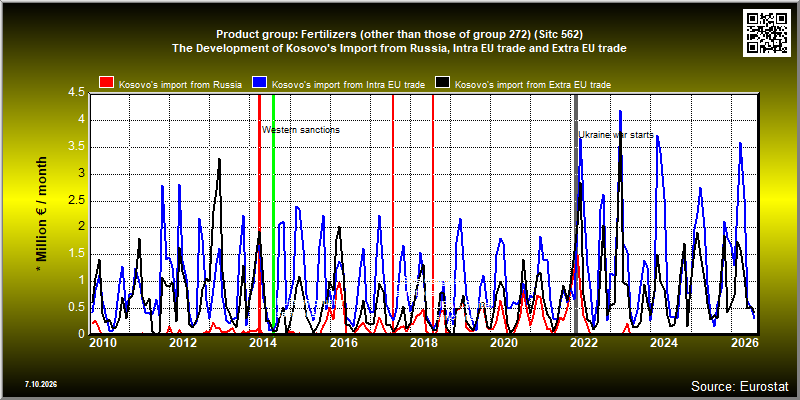Click the x-axis label 2012
The image size is (800, 400).
coord(183,342)
